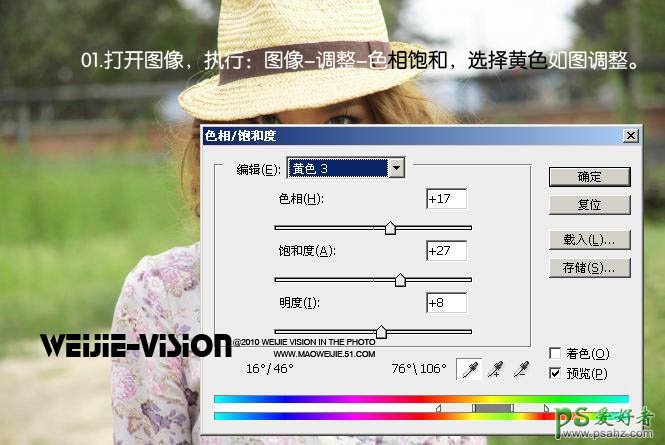This screenshot has width=665, height=445.
Task: Click the 色相 hue slider handle
Action: coord(390,228)
